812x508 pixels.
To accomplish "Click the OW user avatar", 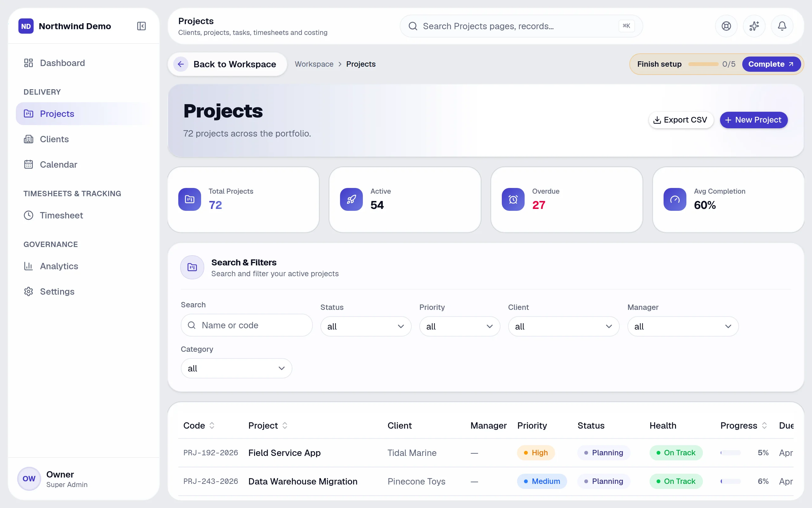I will point(29,479).
